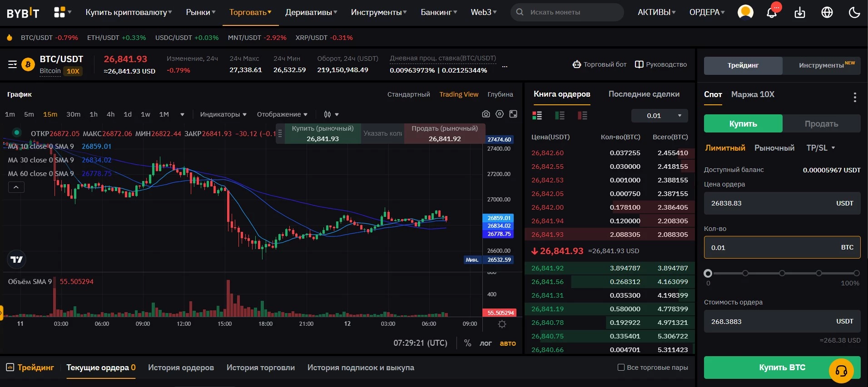Switch to 'Последние сделки' tab
Viewport: 868px width, 387px height.
644,94
